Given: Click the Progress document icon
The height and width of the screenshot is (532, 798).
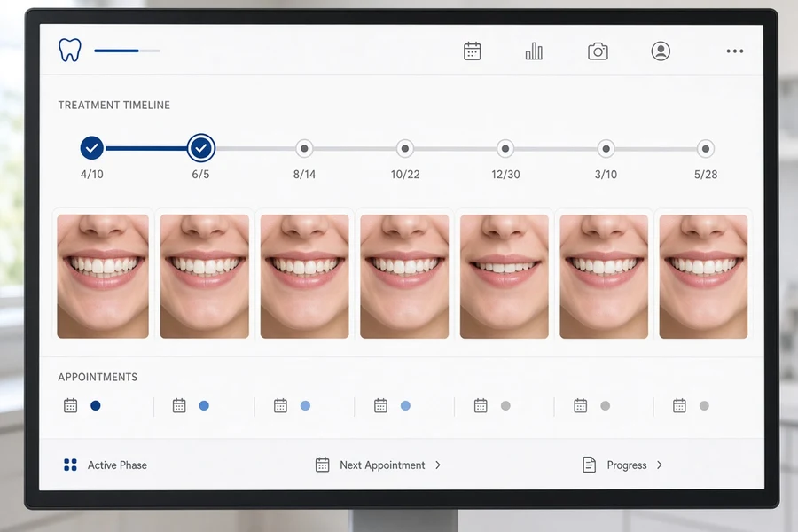Looking at the screenshot, I should tap(589, 465).
